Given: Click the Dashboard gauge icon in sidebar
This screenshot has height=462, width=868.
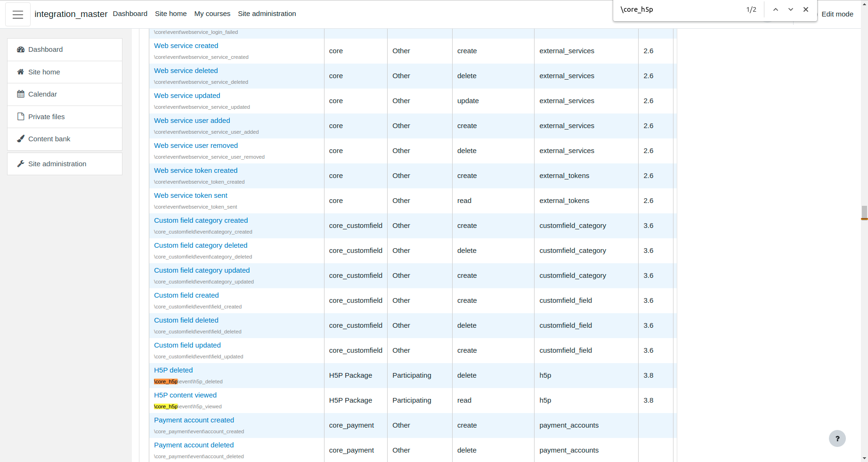Looking at the screenshot, I should click(21, 49).
